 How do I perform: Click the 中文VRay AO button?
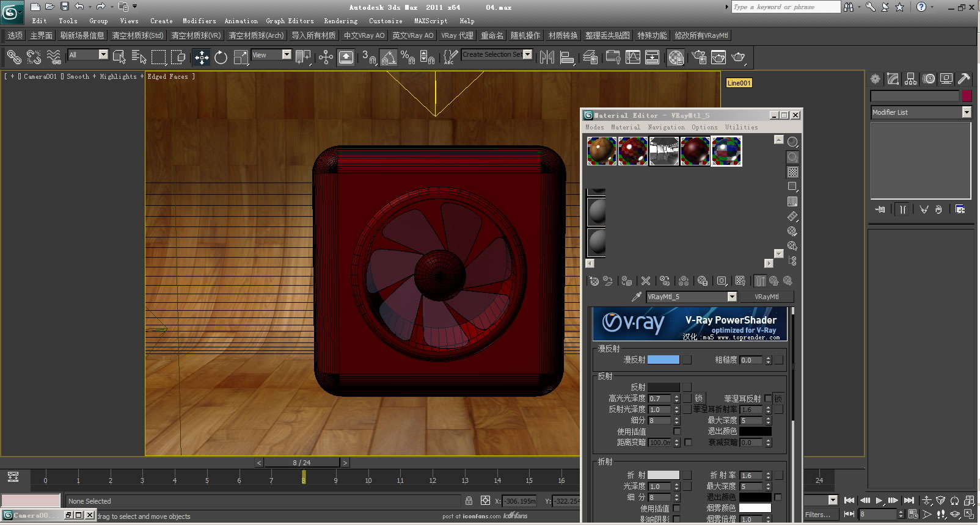tap(364, 35)
